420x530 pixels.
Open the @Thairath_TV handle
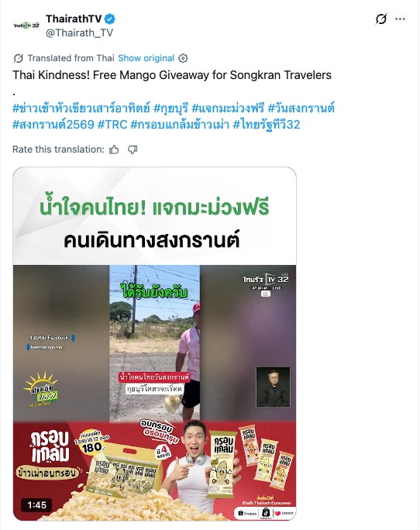click(x=79, y=33)
